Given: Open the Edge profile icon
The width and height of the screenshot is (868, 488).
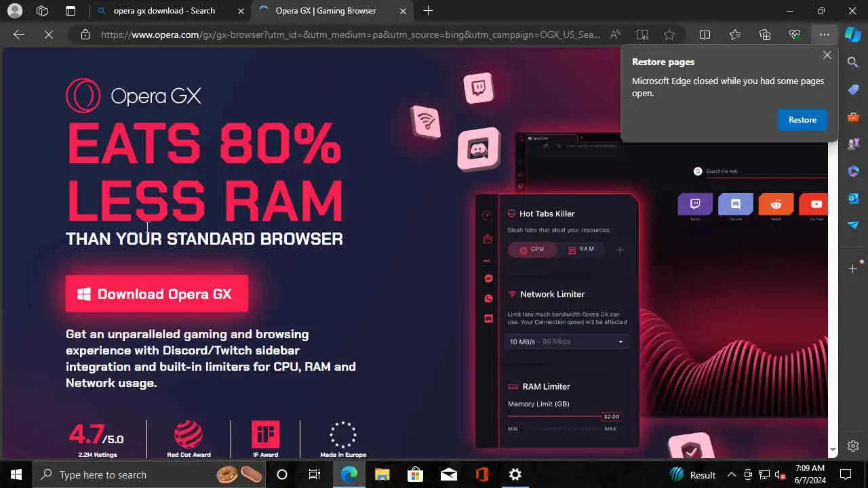Looking at the screenshot, I should click(x=14, y=11).
